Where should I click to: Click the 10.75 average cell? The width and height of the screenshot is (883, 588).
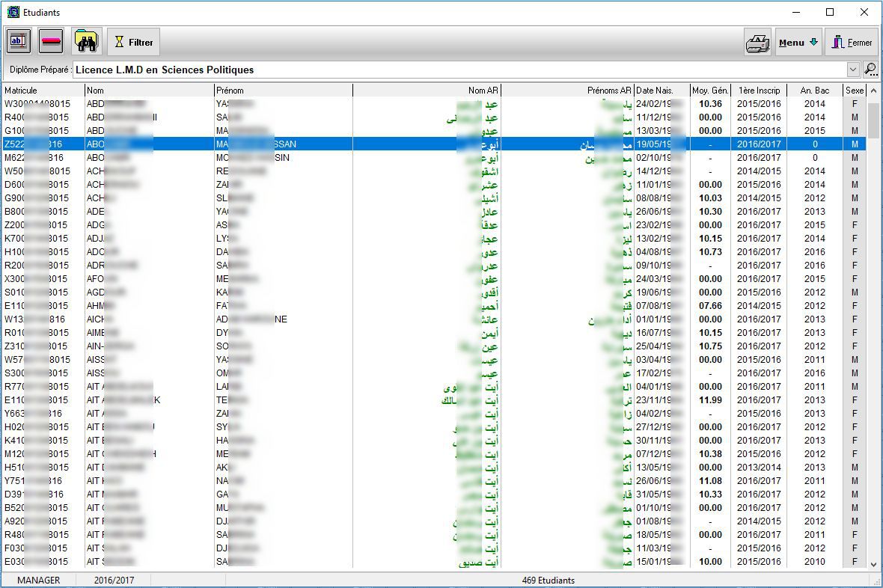point(710,346)
